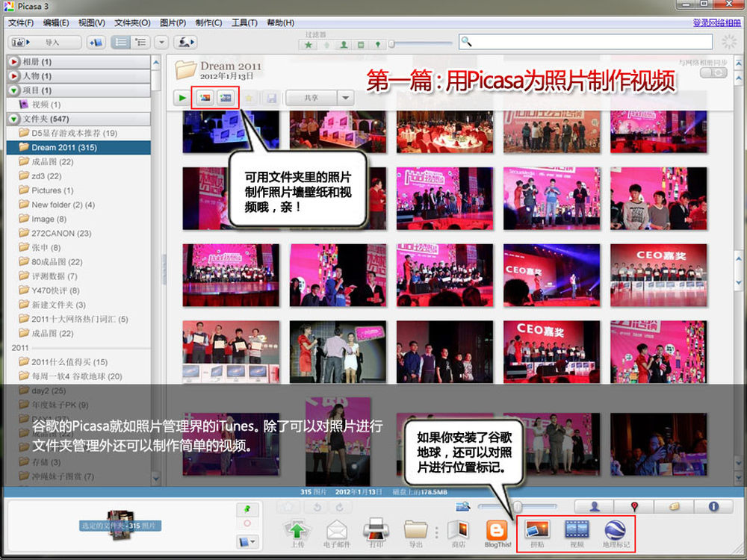Click the thumbnail zoom slider
This screenshot has width=747, height=560.
[x=518, y=506]
